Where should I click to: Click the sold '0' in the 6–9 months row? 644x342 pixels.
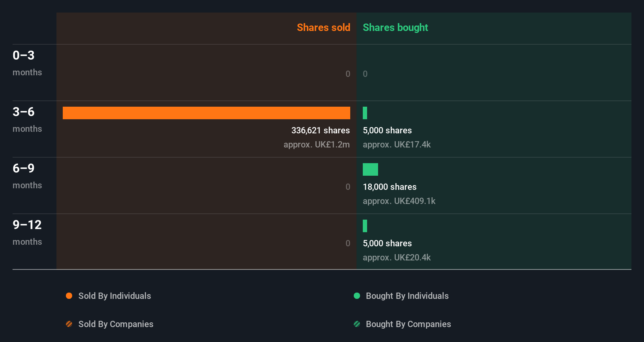tap(348, 187)
